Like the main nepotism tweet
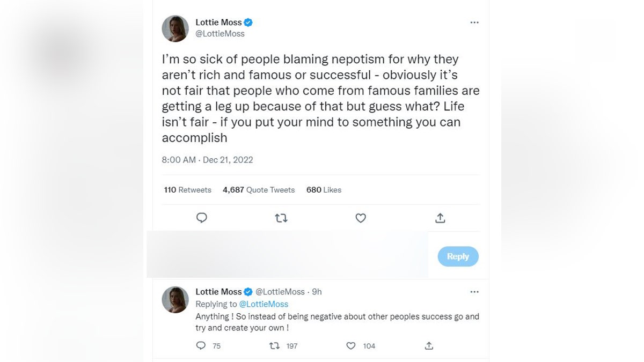Viewport: 644px width, 362px height. pos(361,218)
